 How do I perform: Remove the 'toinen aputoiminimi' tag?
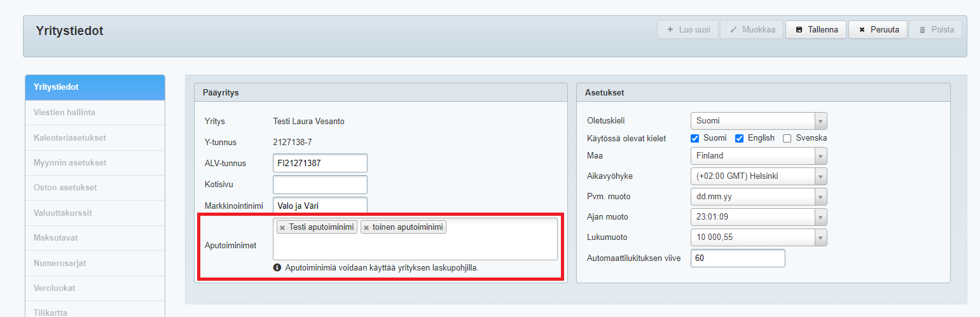[x=366, y=228]
